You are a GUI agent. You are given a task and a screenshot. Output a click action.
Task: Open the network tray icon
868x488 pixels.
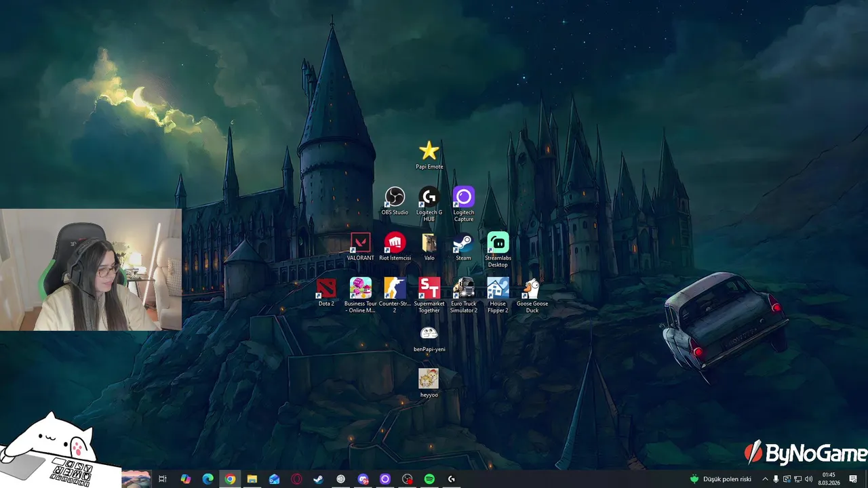click(797, 479)
